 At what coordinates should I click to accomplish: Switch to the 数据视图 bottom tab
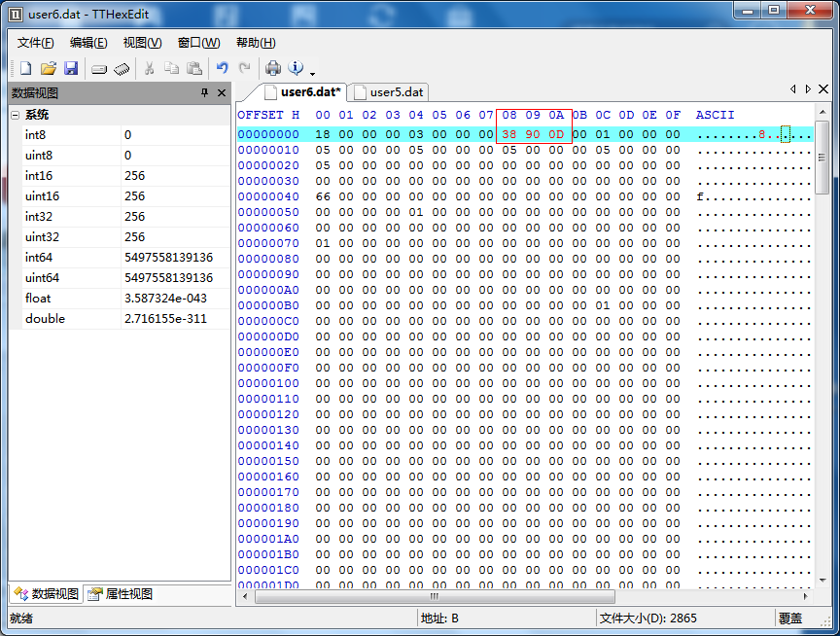coord(47,593)
